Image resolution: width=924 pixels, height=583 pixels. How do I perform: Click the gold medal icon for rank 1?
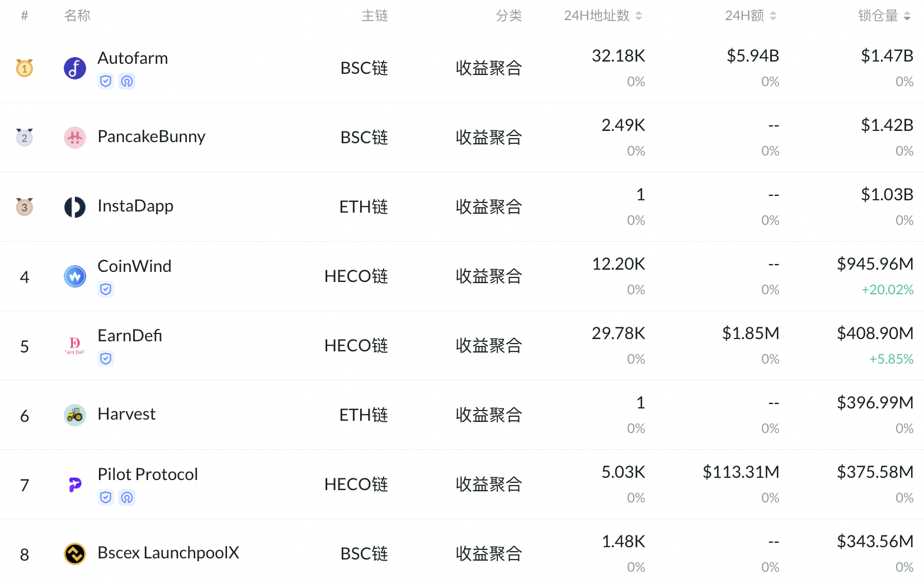coord(24,68)
